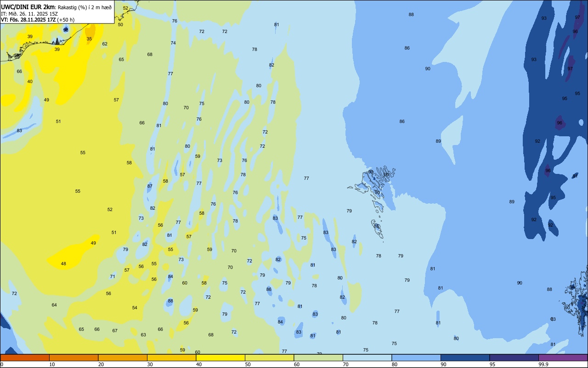
Task: Click the 35 humidity value on the map
Action: pos(89,39)
